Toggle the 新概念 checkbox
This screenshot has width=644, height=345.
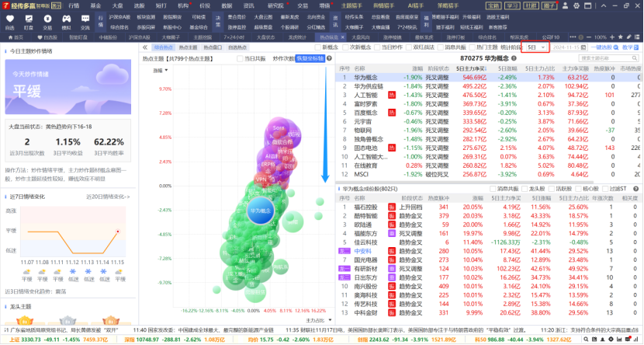(318, 47)
